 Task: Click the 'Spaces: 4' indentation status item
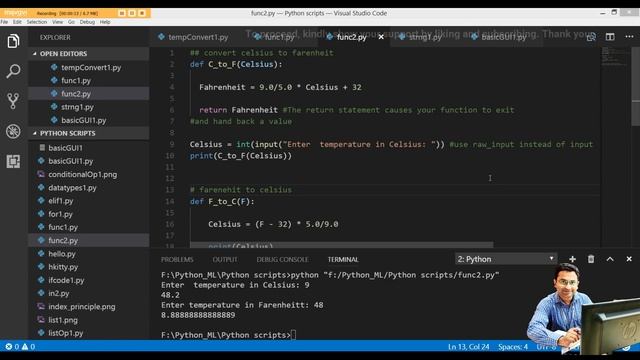pos(513,347)
